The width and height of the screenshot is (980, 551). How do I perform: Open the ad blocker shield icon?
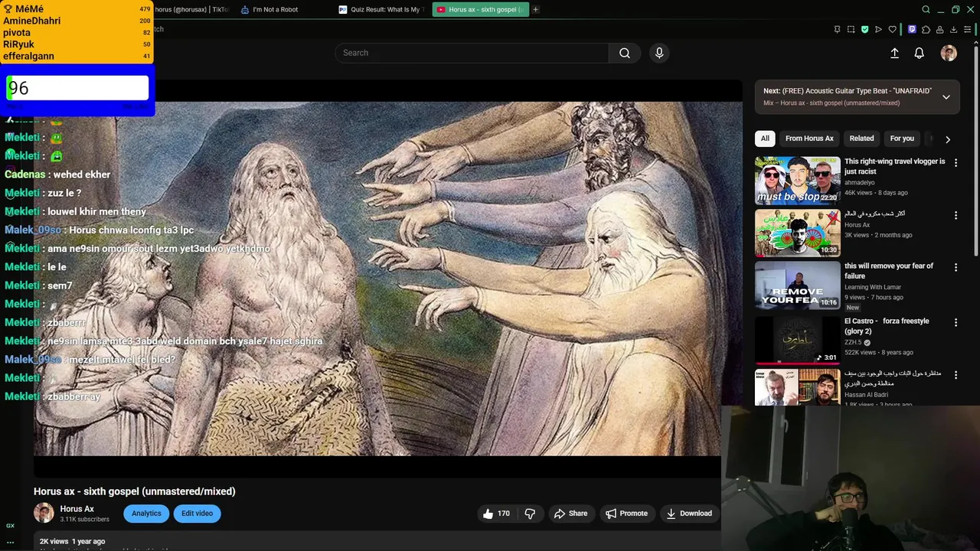[864, 29]
